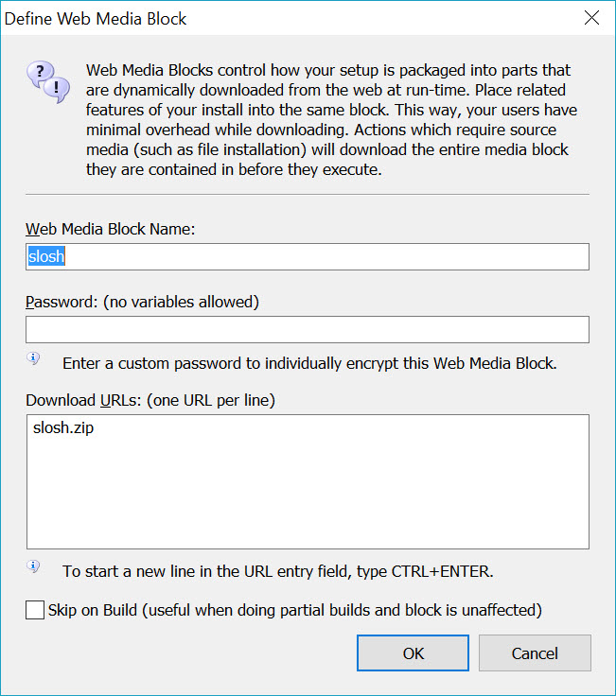Click the Web Media Block Name label
Viewport: 616px width, 696px height.
[110, 229]
